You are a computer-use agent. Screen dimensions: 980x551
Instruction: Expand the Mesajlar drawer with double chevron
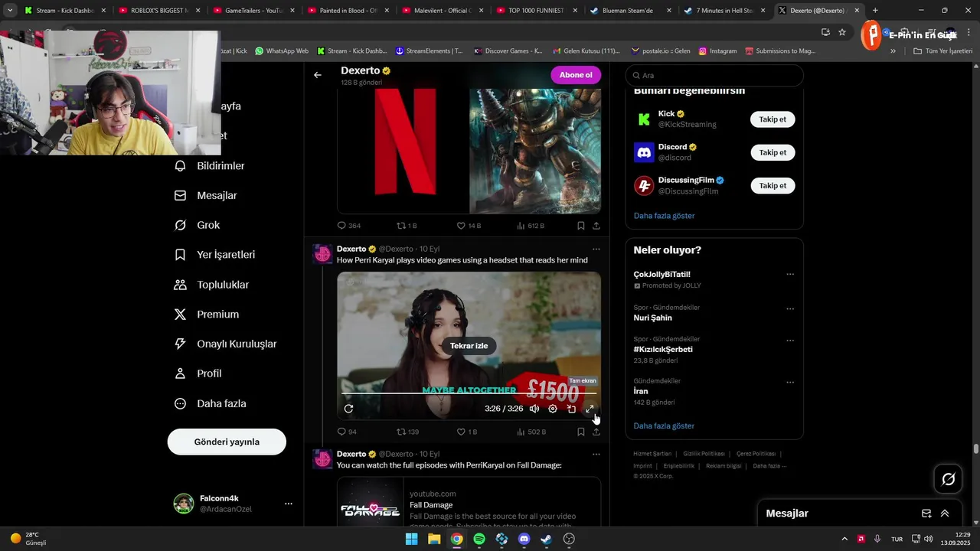point(945,514)
